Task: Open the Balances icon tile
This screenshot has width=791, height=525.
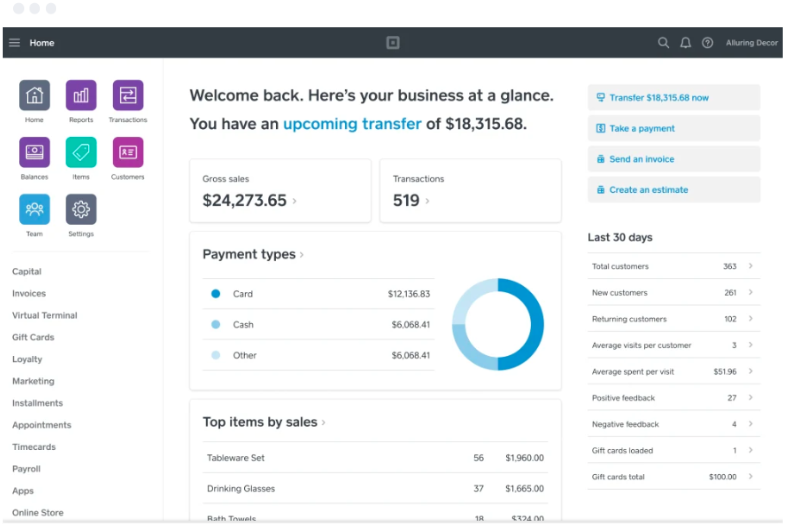Action: [x=34, y=153]
